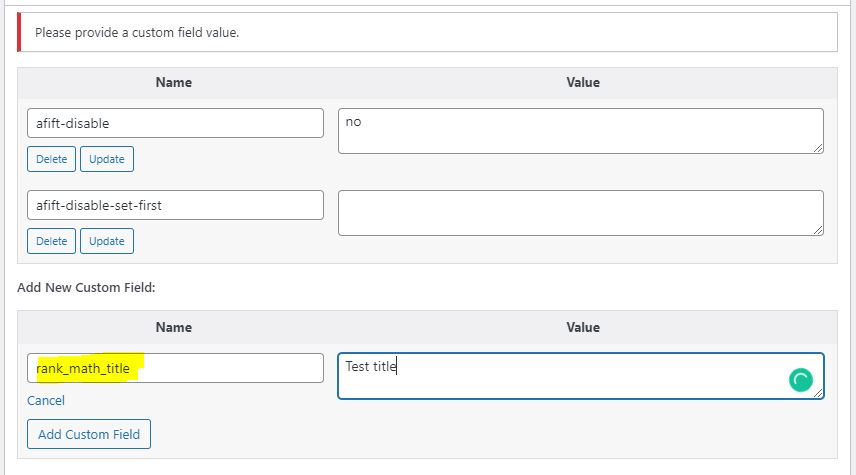Click the 'Please provide a custom field value.' notice
856x475 pixels.
[x=427, y=32]
